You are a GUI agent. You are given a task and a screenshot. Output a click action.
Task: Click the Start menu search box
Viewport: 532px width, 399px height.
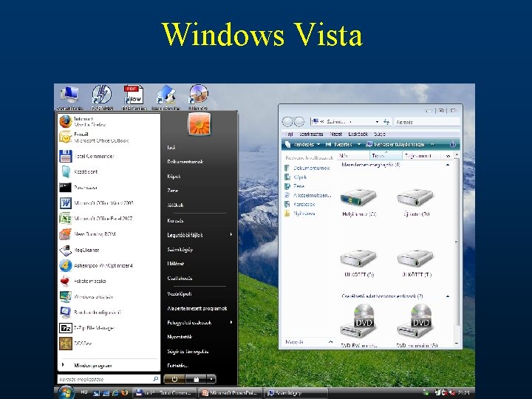(x=109, y=379)
